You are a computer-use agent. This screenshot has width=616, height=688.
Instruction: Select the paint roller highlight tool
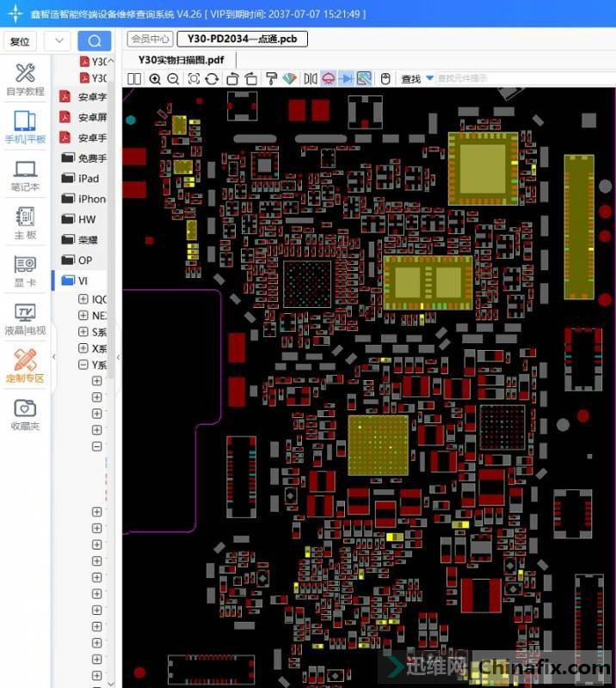pyautogui.click(x=270, y=79)
